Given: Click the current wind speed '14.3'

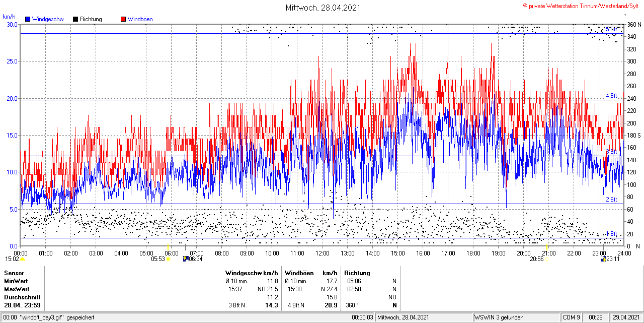Looking at the screenshot, I should pos(272,305).
